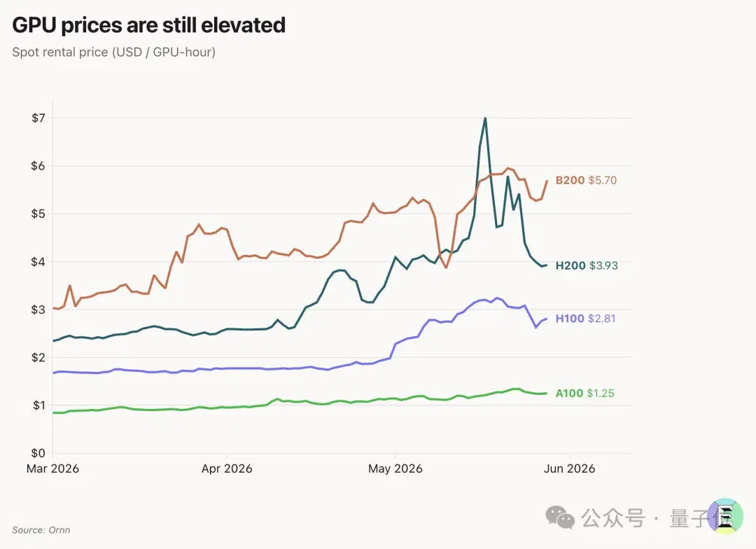Click the orange B200 line endpoint

coord(547,181)
